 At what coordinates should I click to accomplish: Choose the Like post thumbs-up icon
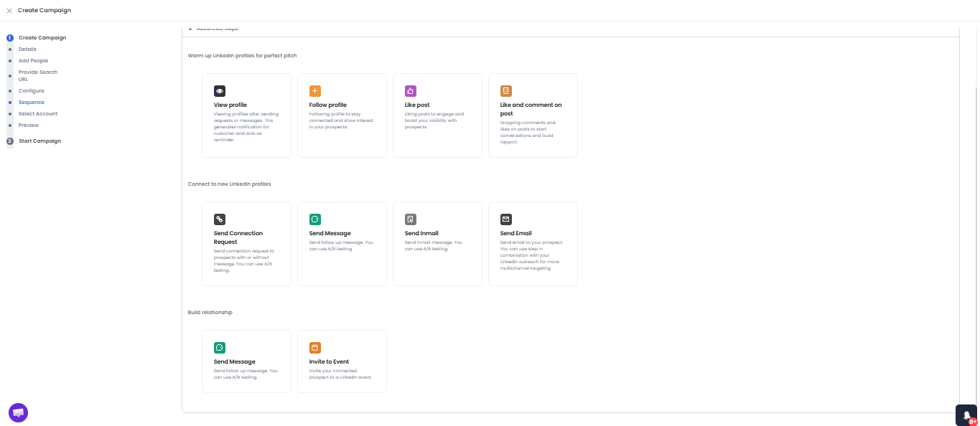coord(411,91)
